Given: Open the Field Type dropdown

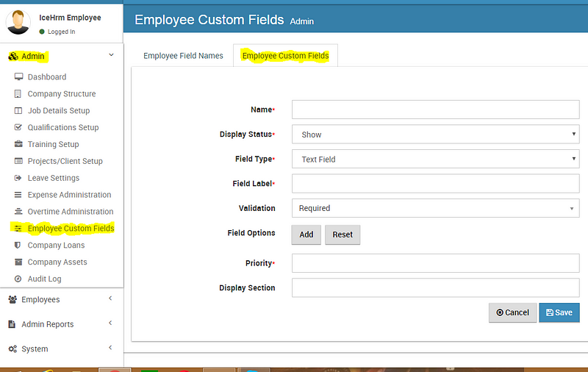Looking at the screenshot, I should pos(435,159).
